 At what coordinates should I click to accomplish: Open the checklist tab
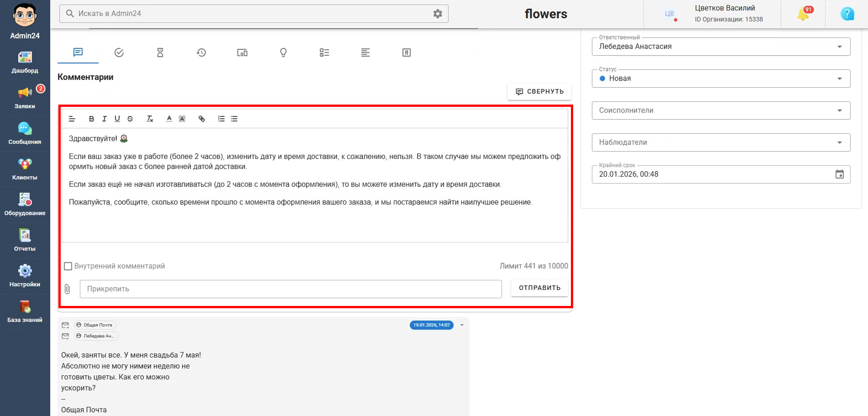tap(324, 53)
